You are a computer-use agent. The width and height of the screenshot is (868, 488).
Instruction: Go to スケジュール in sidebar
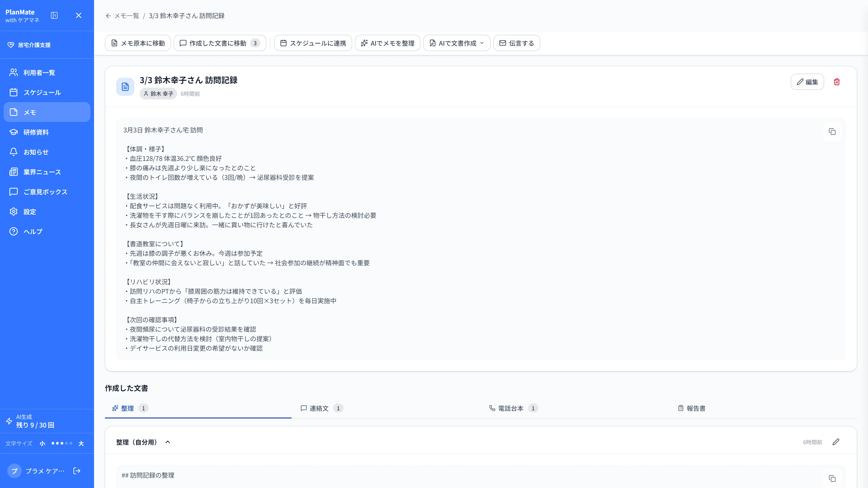tap(47, 92)
